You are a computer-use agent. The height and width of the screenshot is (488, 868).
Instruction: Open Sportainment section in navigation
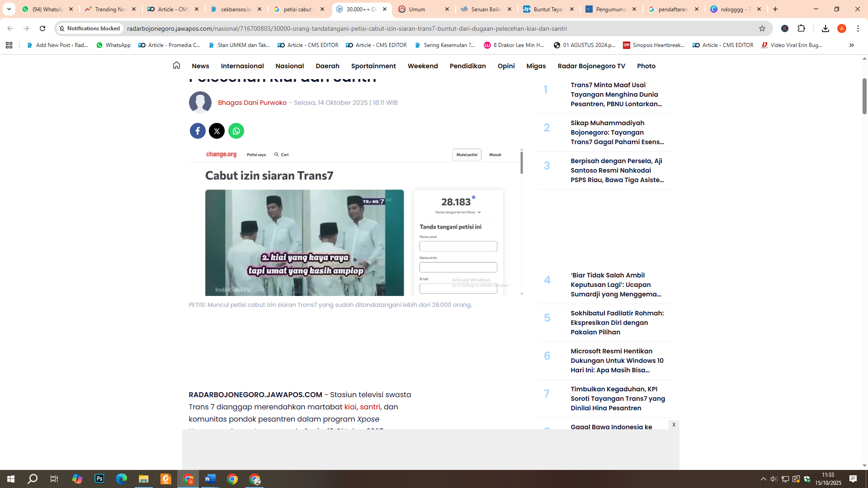(373, 66)
